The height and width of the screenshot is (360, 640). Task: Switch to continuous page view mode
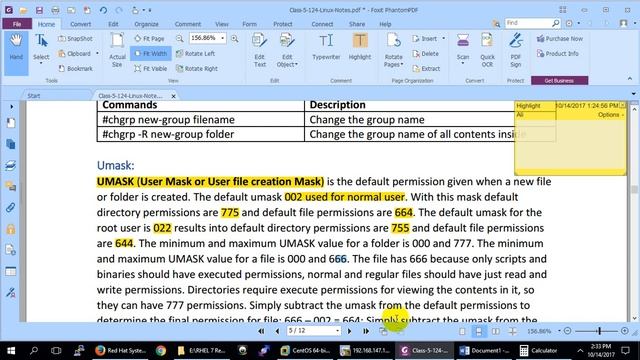click(x=479, y=331)
